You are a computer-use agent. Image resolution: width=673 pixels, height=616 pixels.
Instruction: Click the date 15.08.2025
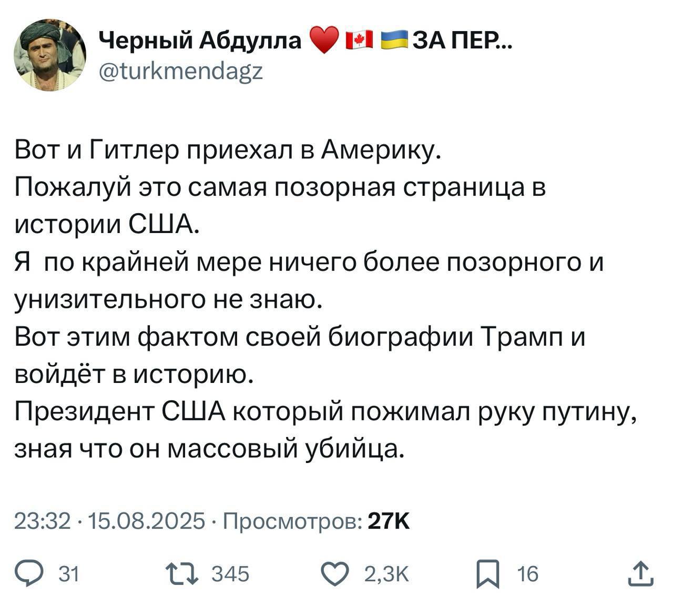click(x=147, y=521)
